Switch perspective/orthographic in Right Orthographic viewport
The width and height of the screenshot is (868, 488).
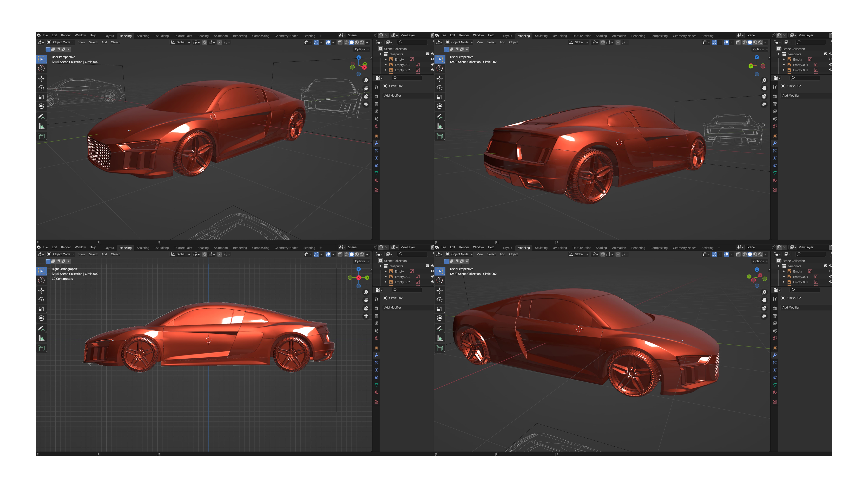point(366,316)
